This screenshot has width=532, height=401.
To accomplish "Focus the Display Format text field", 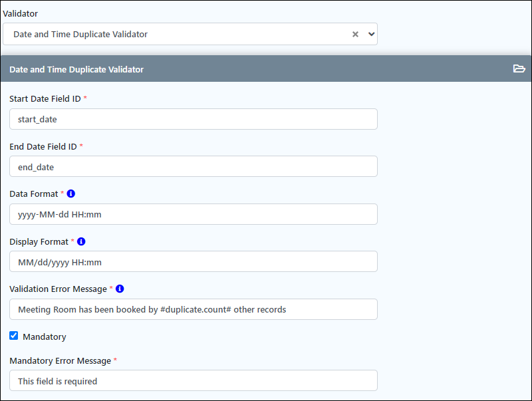I will [194, 261].
